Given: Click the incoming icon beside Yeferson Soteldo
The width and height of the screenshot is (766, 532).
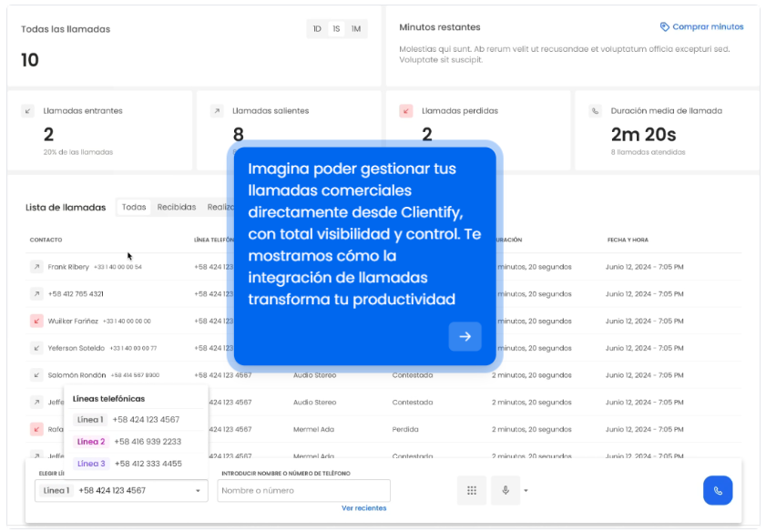Looking at the screenshot, I should click(36, 348).
